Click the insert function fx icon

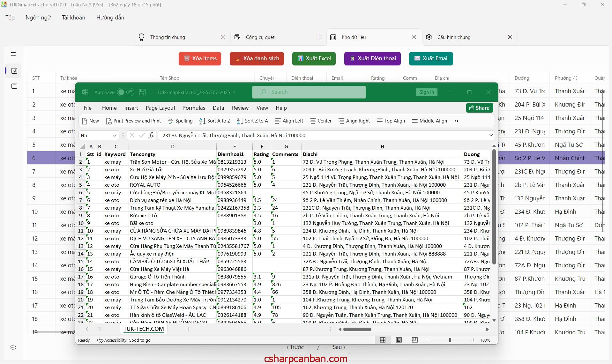[x=151, y=135]
